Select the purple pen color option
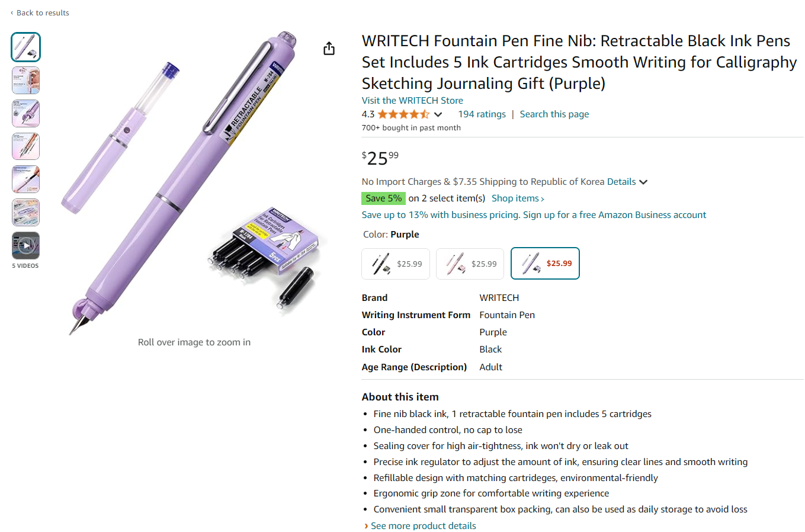 click(545, 264)
